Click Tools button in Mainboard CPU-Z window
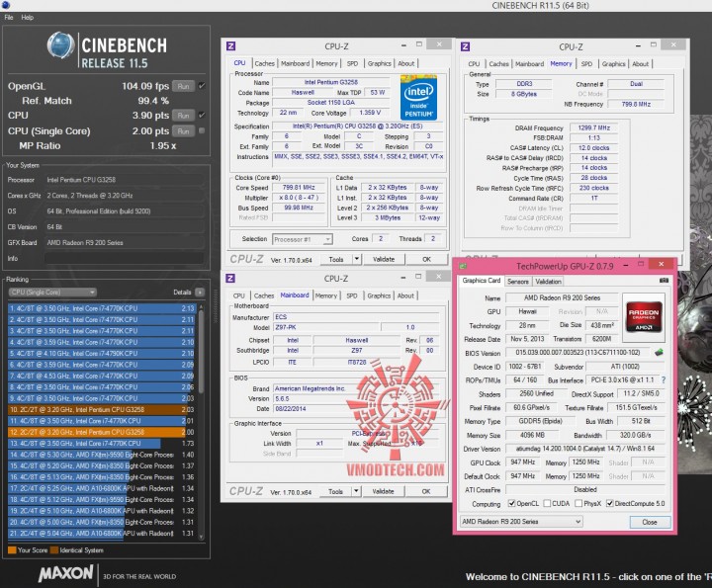The width and height of the screenshot is (712, 588). (x=335, y=491)
